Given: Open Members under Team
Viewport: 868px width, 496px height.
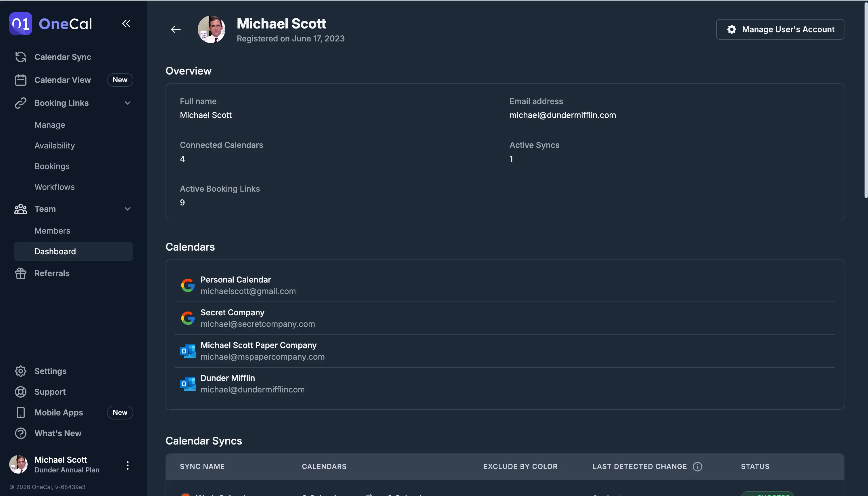Looking at the screenshot, I should tap(52, 231).
